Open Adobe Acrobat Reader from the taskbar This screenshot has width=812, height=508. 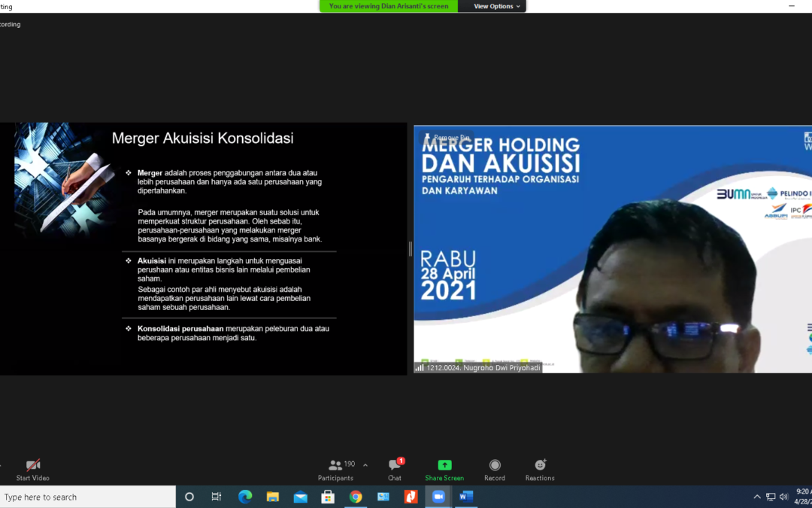[411, 497]
